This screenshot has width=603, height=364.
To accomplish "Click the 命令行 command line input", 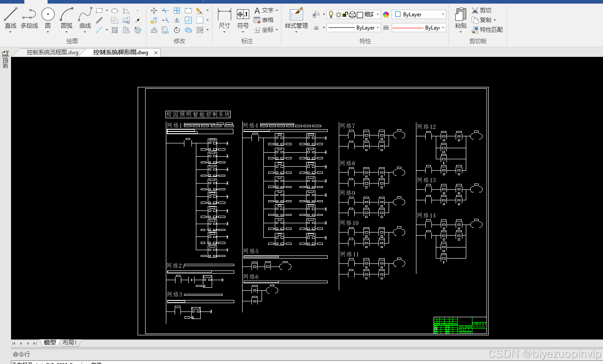I will point(307,363).
